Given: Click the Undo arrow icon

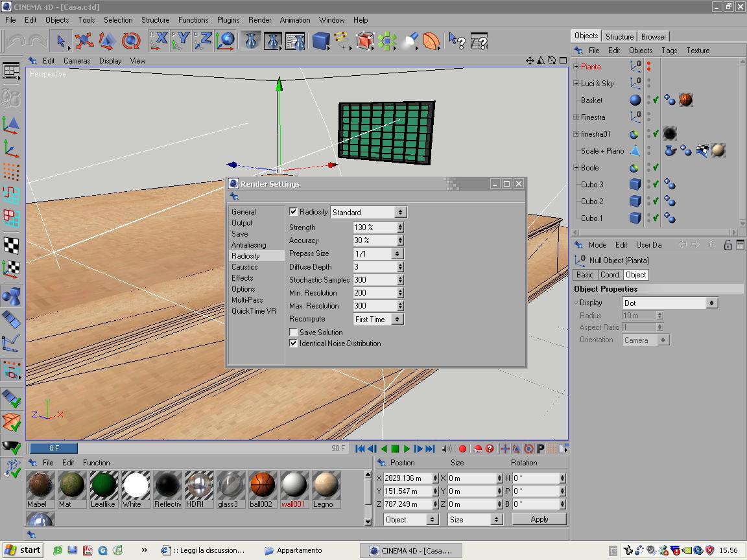Looking at the screenshot, I should [x=16, y=41].
